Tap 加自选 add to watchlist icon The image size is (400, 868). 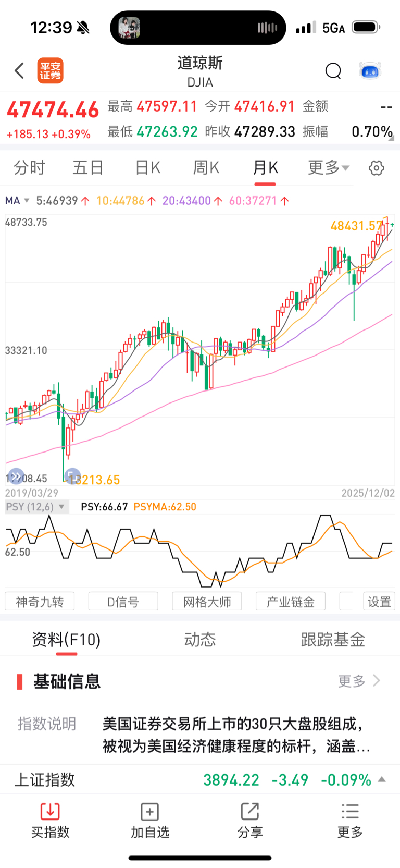point(150,812)
